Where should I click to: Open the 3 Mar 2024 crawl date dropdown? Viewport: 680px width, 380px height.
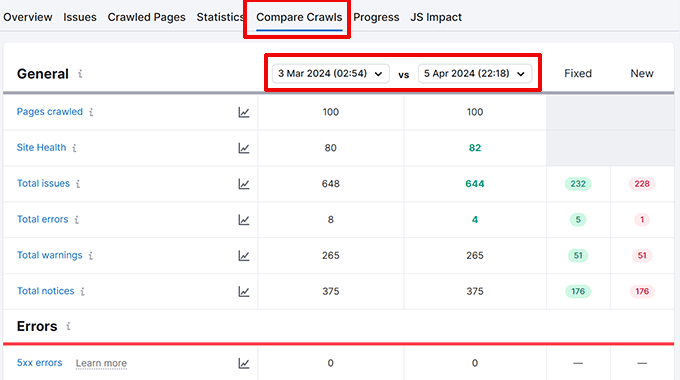tap(330, 74)
